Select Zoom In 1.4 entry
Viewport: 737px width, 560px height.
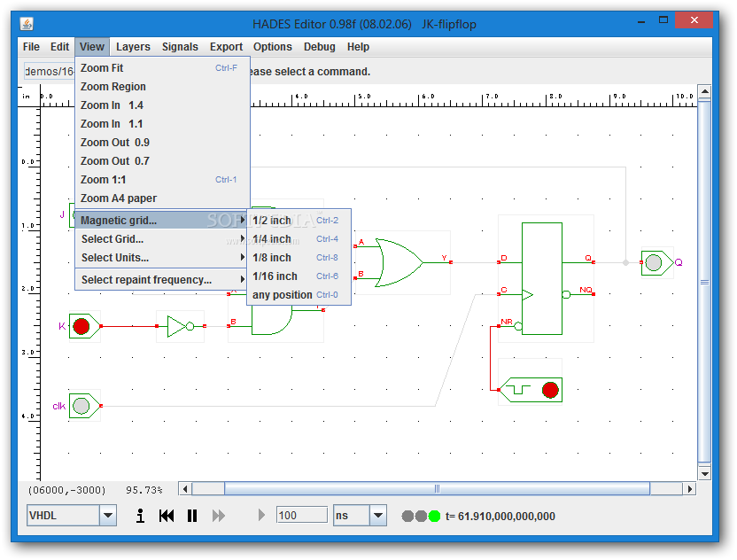(162, 105)
